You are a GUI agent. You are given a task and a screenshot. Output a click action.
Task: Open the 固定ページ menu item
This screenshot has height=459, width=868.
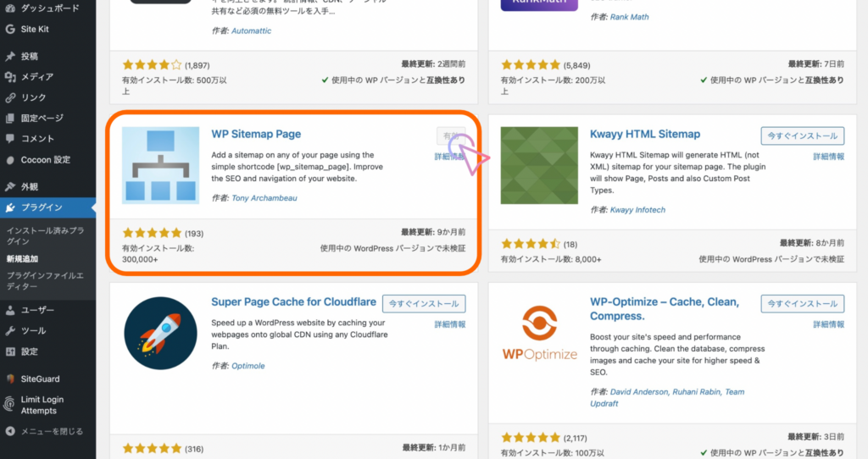(42, 118)
